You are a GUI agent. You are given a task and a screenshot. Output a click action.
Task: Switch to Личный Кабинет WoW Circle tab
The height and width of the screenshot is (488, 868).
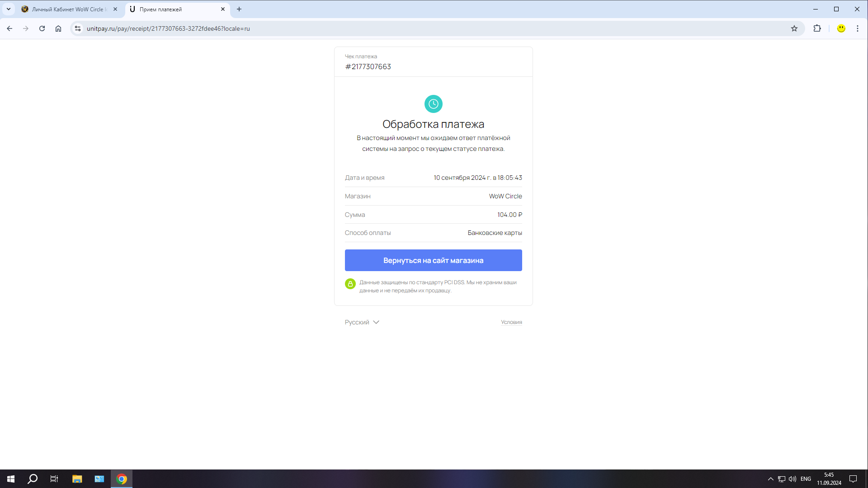pos(68,9)
